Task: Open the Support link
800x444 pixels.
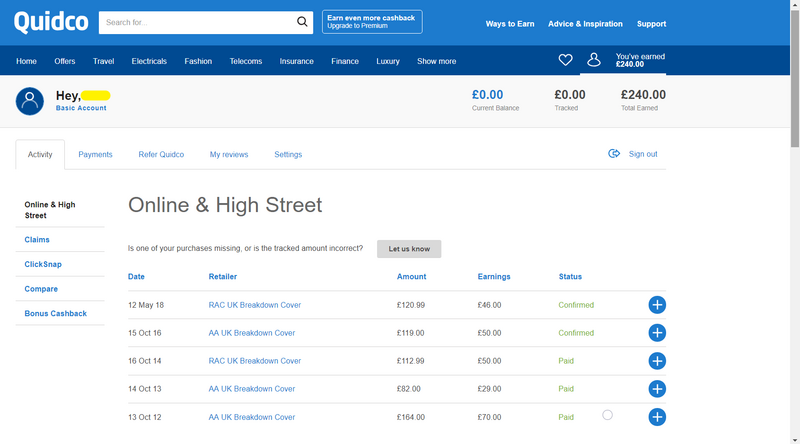Action: (x=651, y=24)
